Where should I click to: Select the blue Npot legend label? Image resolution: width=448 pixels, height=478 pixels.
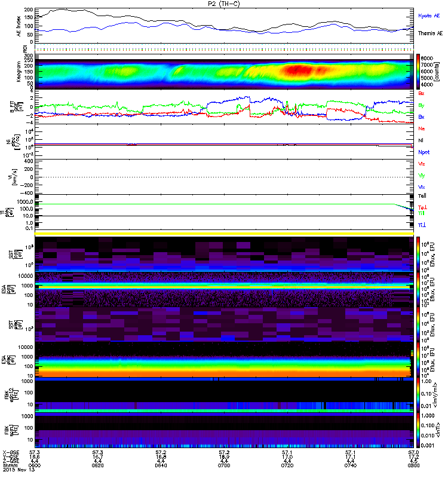click(424, 152)
